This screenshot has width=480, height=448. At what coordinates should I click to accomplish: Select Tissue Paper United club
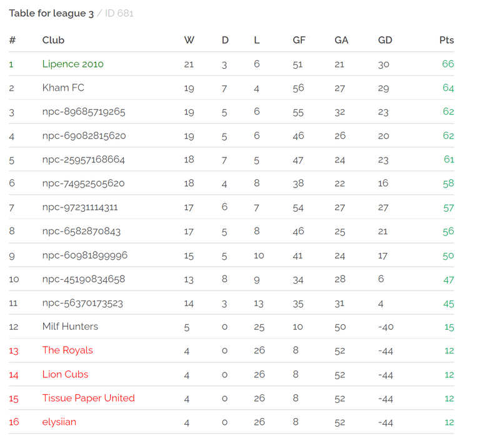[89, 398]
